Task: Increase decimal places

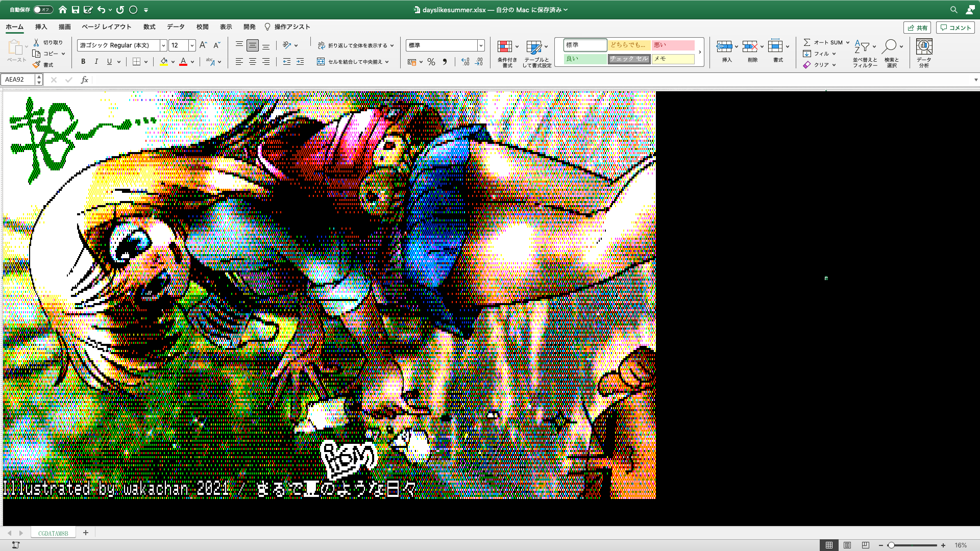Action: [x=465, y=62]
